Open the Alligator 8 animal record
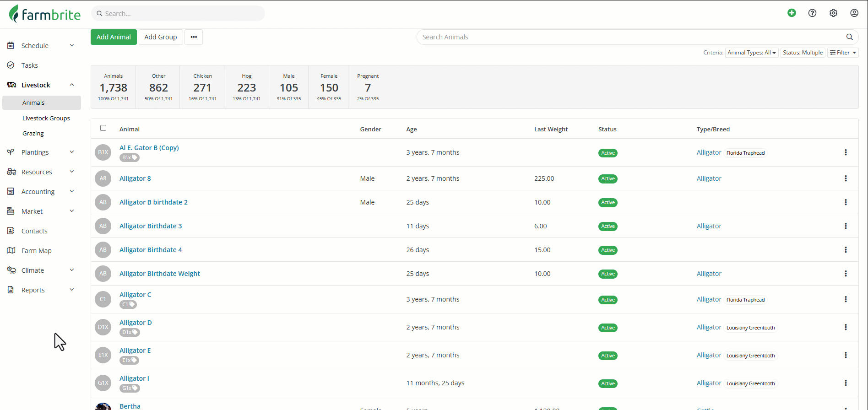 tap(135, 178)
